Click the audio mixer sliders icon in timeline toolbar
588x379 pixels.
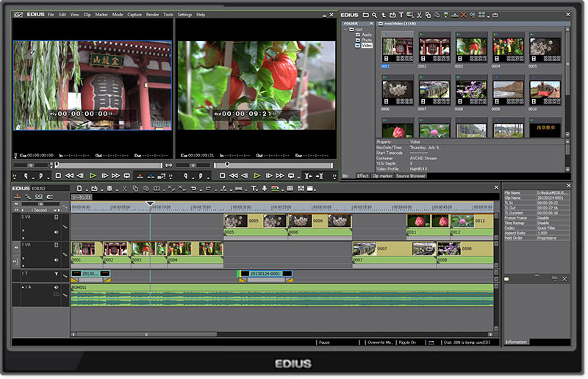point(301,189)
